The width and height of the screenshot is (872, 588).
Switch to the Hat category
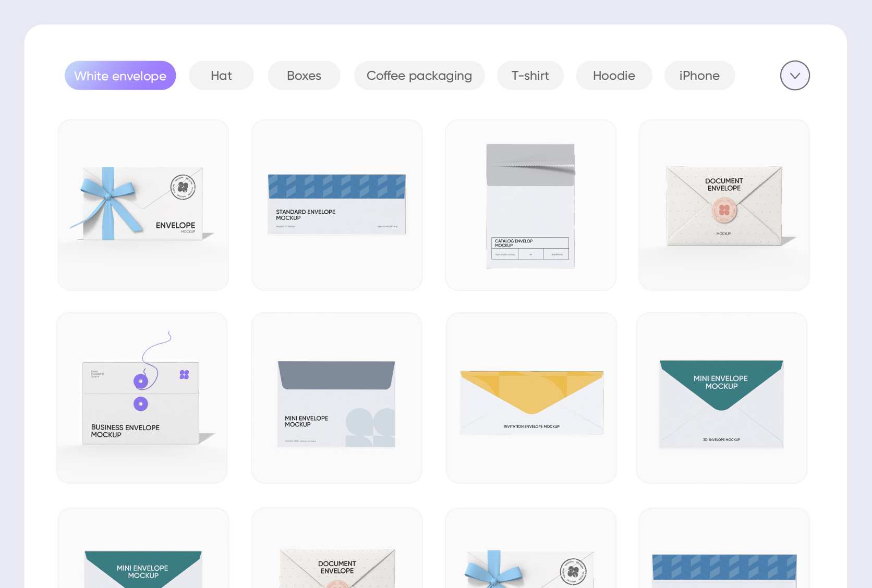point(221,76)
